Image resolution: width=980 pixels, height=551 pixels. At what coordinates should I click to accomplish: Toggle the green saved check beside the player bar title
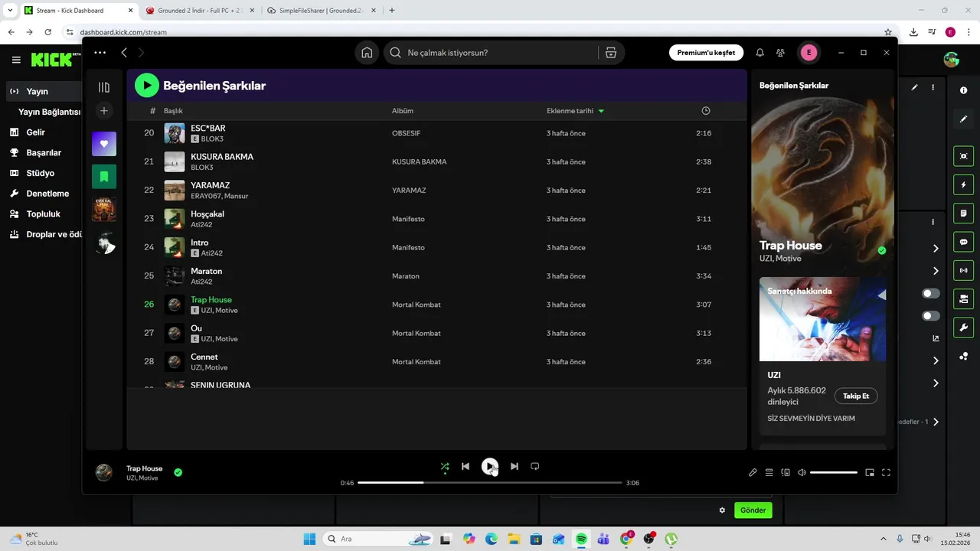point(178,472)
